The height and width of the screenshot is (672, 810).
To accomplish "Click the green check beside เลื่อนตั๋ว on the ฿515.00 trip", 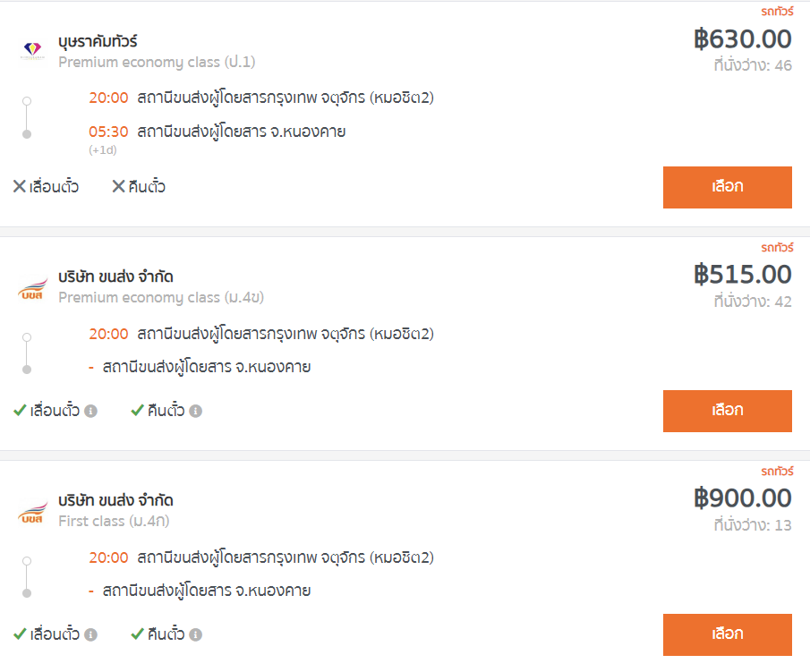I will point(20,411).
